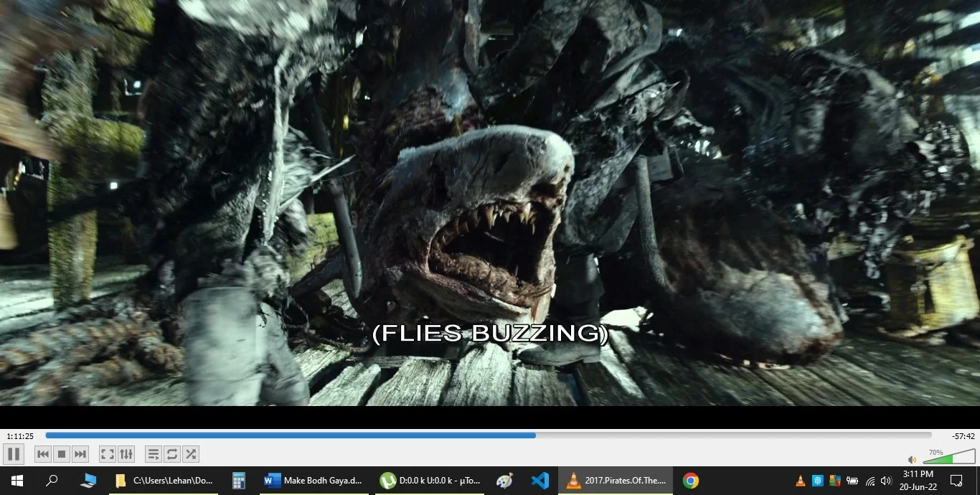Toggle loop repeat mode
Image resolution: width=980 pixels, height=495 pixels.
tap(172, 454)
